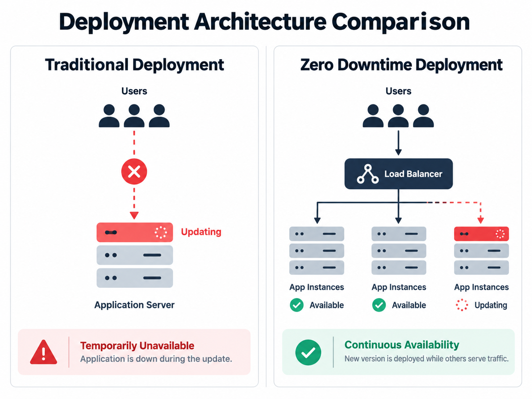
Task: Click 'Application is down during the update.' text
Action: coord(156,359)
